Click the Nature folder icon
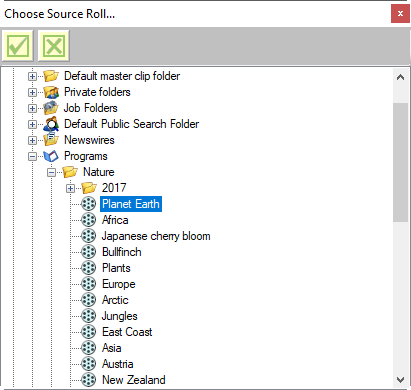Image resolution: width=411 pixels, height=390 pixels. click(70, 172)
